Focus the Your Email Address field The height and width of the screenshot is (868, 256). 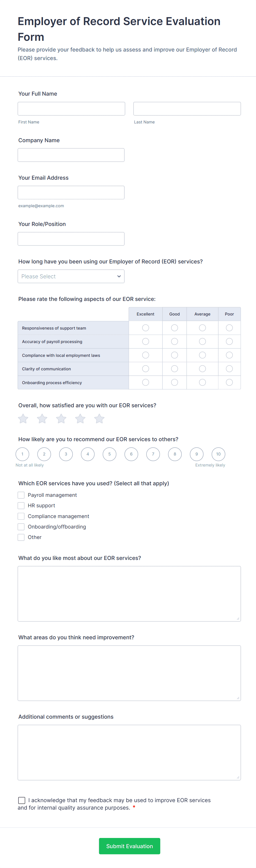point(71,193)
